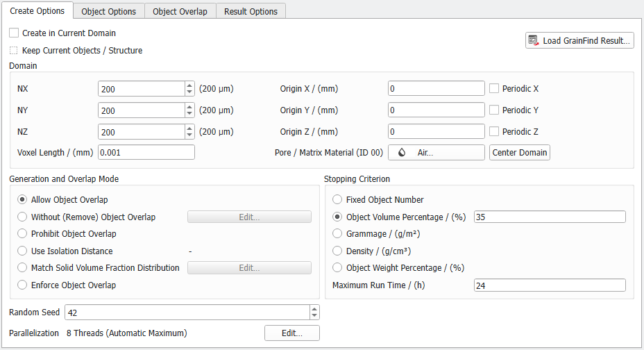This screenshot has height=350, width=644.
Task: Increase NZ with the up arrow
Action: point(189,128)
